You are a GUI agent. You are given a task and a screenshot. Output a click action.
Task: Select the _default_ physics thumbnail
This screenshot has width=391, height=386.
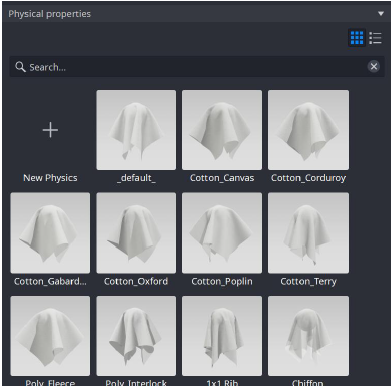tap(136, 130)
